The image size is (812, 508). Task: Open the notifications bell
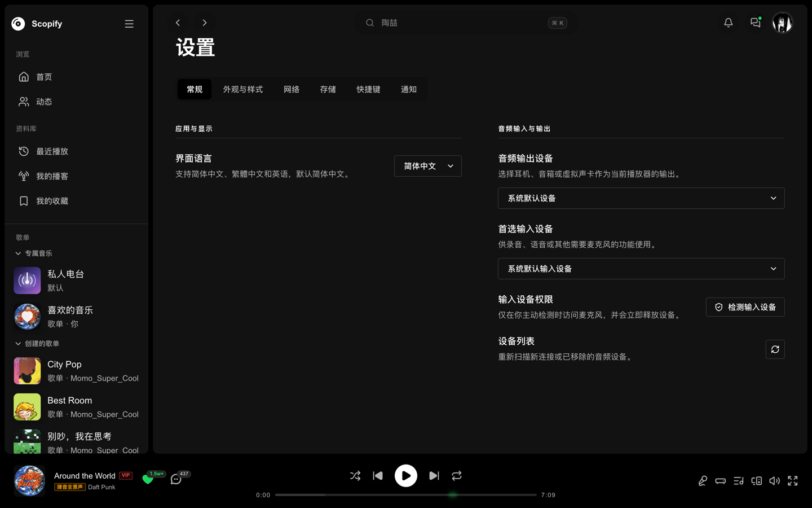[728, 23]
